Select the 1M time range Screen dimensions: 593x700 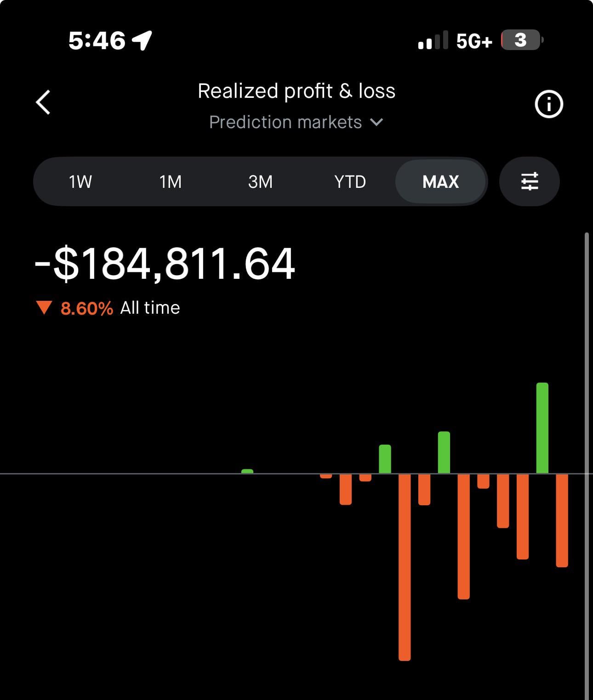[x=170, y=181]
